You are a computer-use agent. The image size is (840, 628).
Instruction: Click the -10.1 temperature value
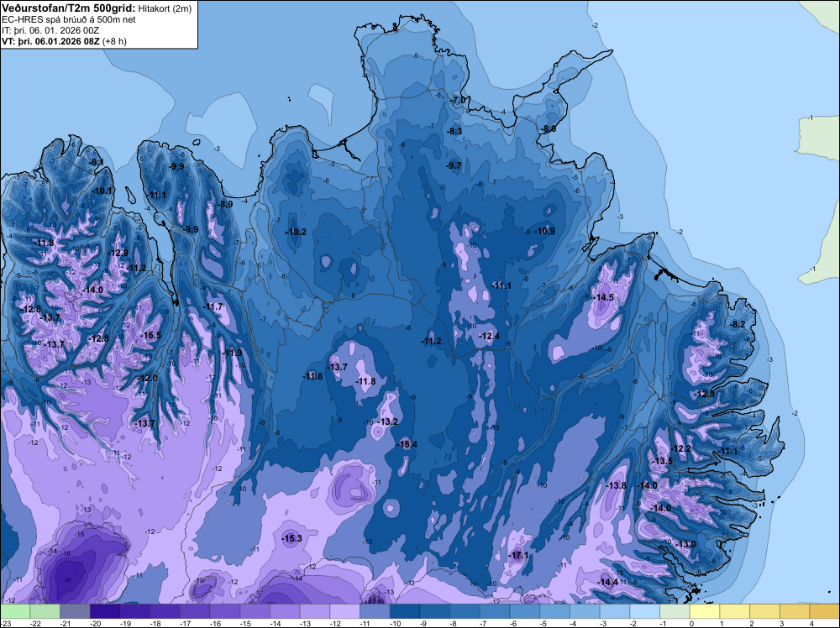(102, 191)
